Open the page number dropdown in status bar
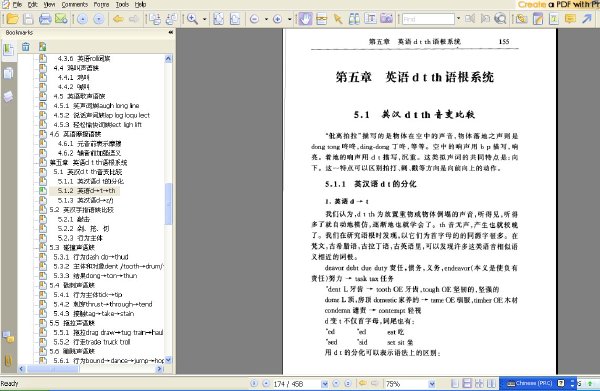This screenshot has height=391, width=600. tap(325, 384)
